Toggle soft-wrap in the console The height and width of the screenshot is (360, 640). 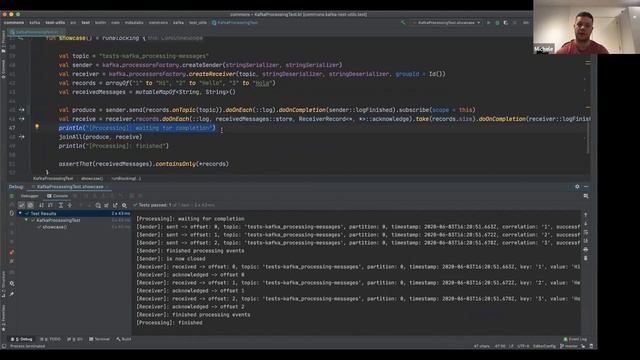click(x=586, y=232)
